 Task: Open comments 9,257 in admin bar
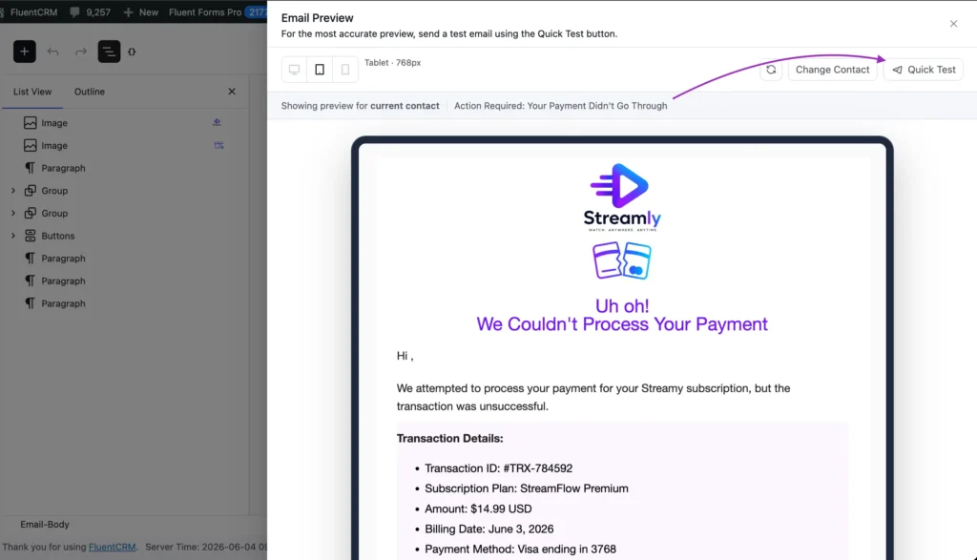91,11
